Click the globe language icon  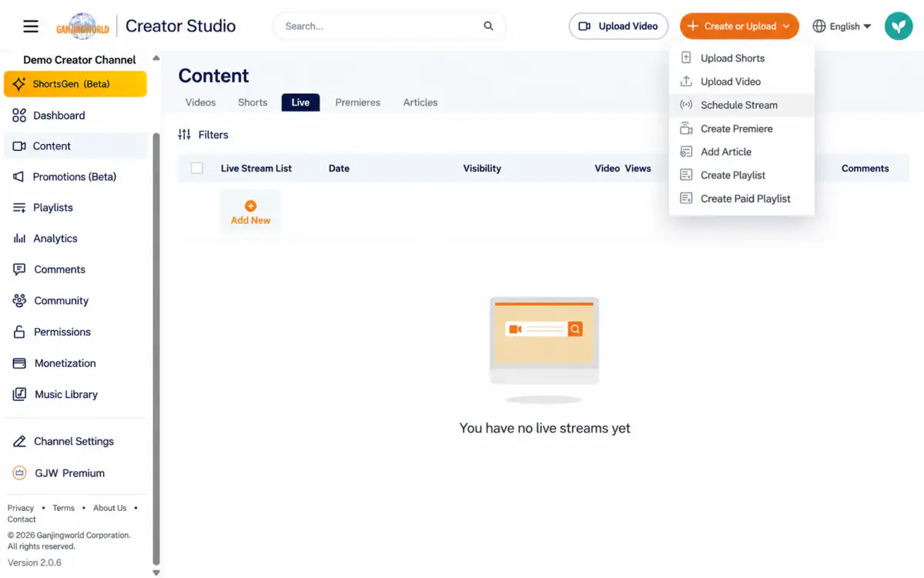(x=819, y=26)
